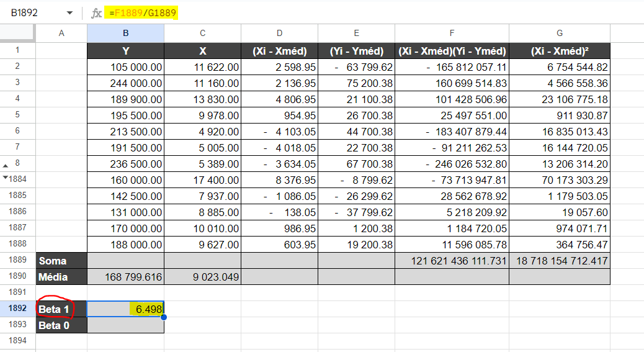
Task: Click the fx function icon
Action: [x=96, y=13]
